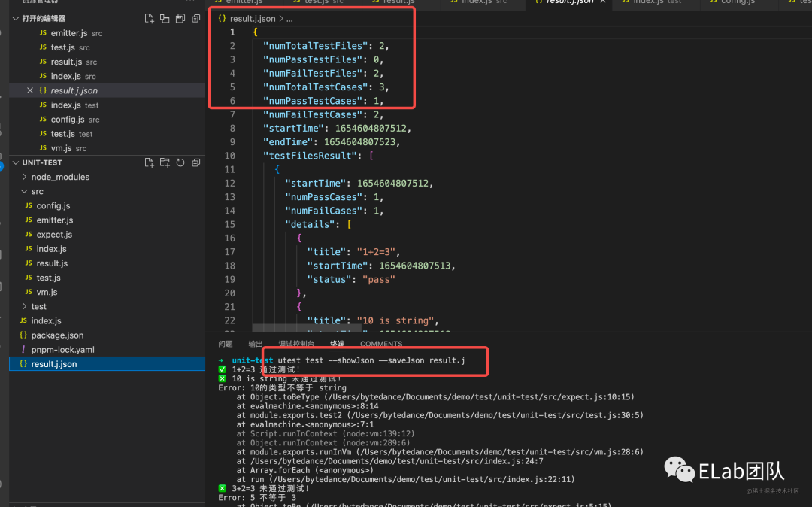Image resolution: width=812 pixels, height=507 pixels.
Task: Open index.js test in open editors
Action: pyautogui.click(x=108, y=105)
